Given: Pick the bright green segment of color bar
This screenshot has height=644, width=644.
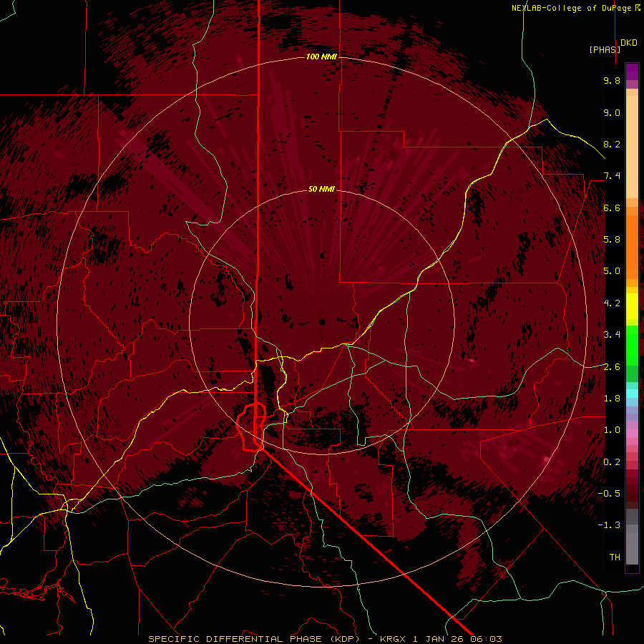Looking at the screenshot, I should 632,345.
